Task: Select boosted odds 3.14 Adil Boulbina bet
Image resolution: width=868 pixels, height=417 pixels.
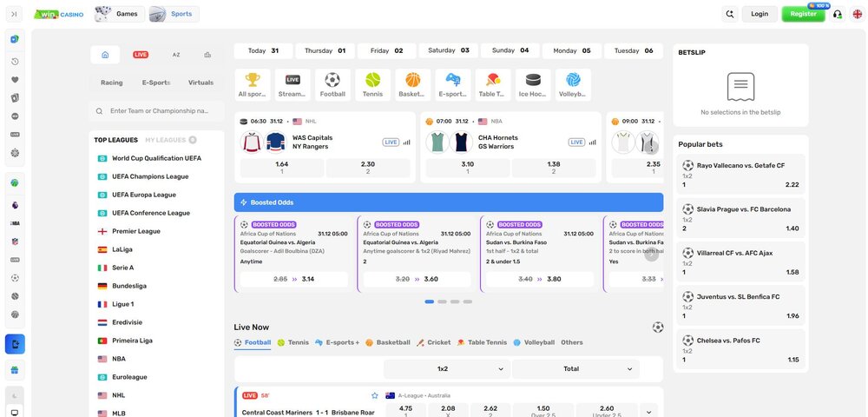Action: 294,279
